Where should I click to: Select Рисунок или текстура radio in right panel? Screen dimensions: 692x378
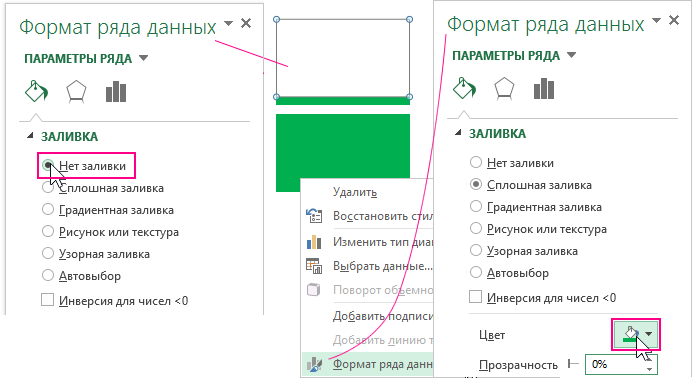click(x=476, y=228)
